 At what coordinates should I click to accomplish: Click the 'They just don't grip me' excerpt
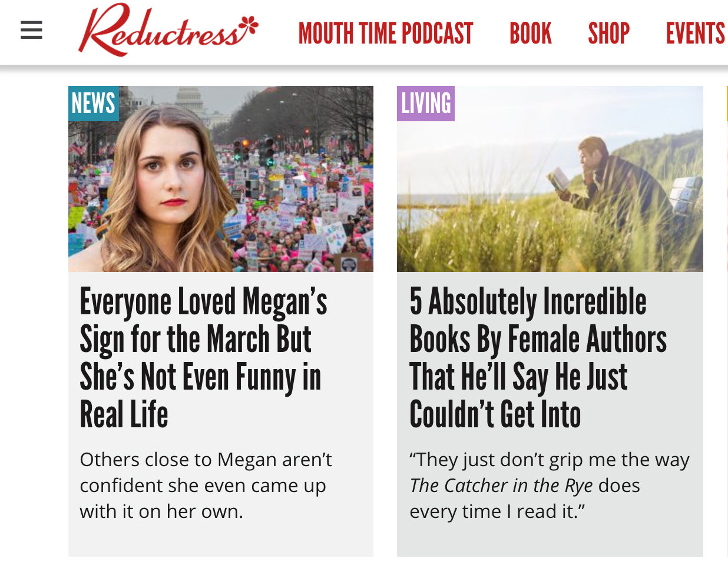tap(549, 486)
